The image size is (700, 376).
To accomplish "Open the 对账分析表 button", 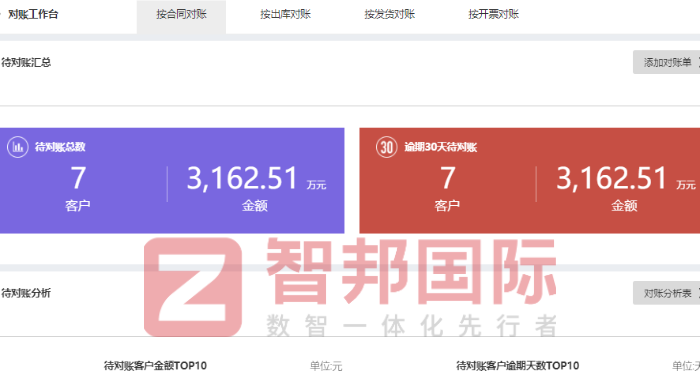I will pyautogui.click(x=667, y=293).
